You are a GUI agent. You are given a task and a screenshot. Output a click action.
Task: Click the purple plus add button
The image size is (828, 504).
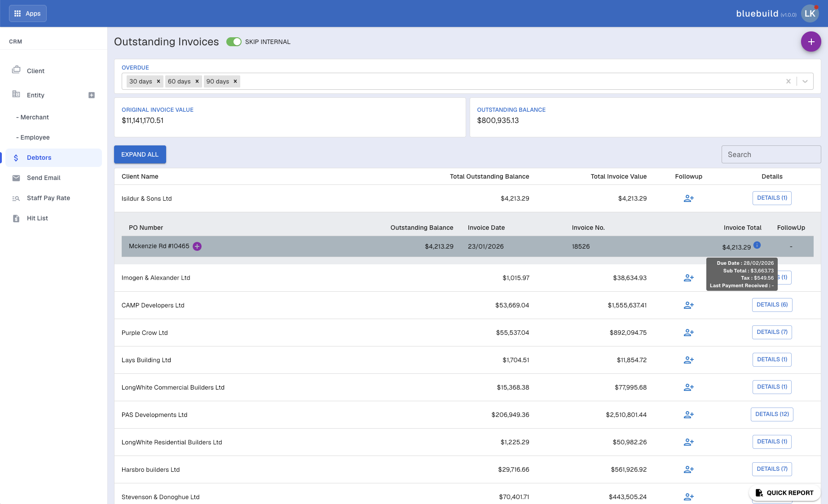pos(811,42)
